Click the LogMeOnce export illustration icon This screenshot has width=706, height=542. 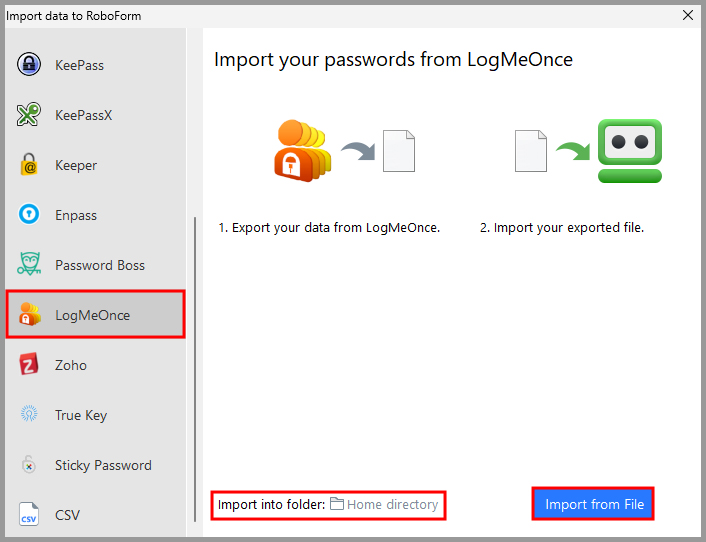pyautogui.click(x=304, y=151)
